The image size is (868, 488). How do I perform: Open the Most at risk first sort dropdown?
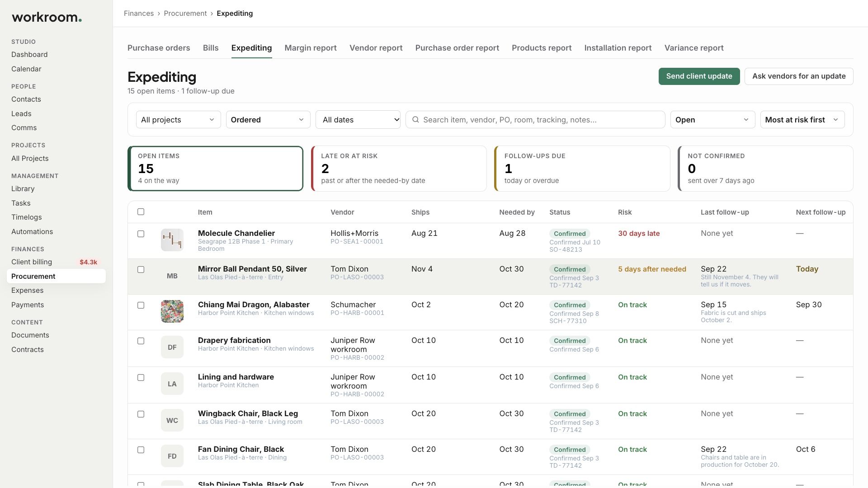(802, 120)
